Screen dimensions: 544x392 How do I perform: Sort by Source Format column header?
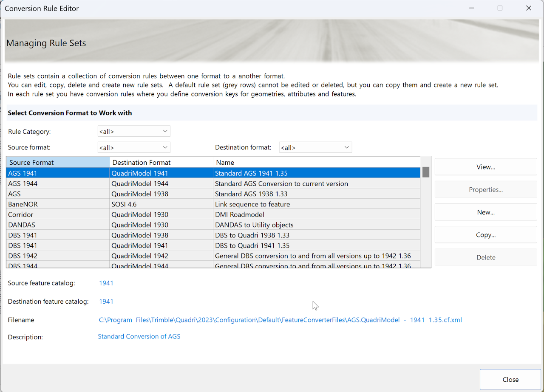tap(58, 162)
